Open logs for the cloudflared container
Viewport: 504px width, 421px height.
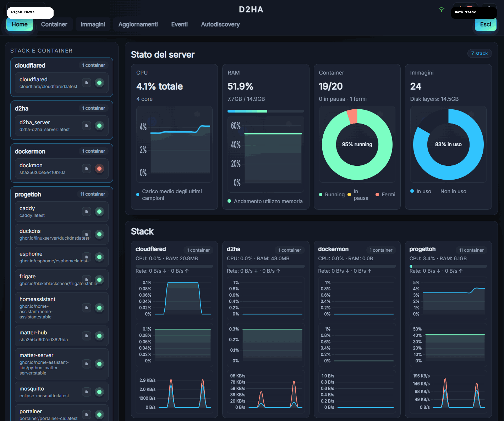pyautogui.click(x=87, y=82)
